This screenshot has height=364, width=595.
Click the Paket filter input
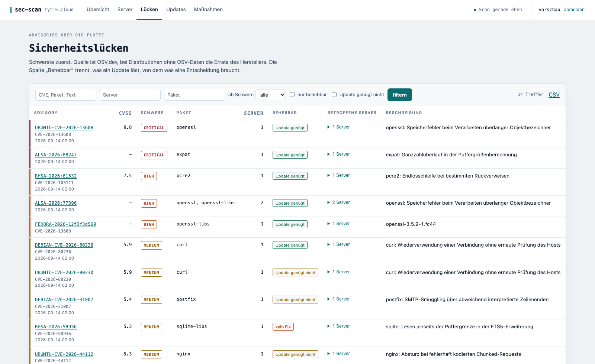coord(194,95)
